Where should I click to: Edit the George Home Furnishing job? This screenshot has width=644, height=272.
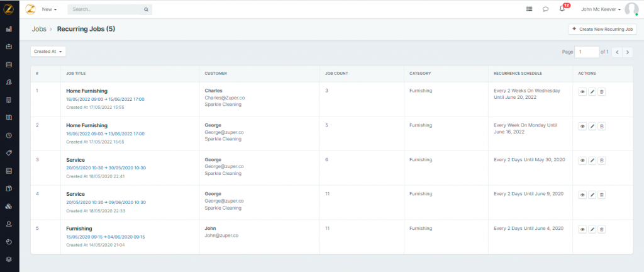(592, 127)
